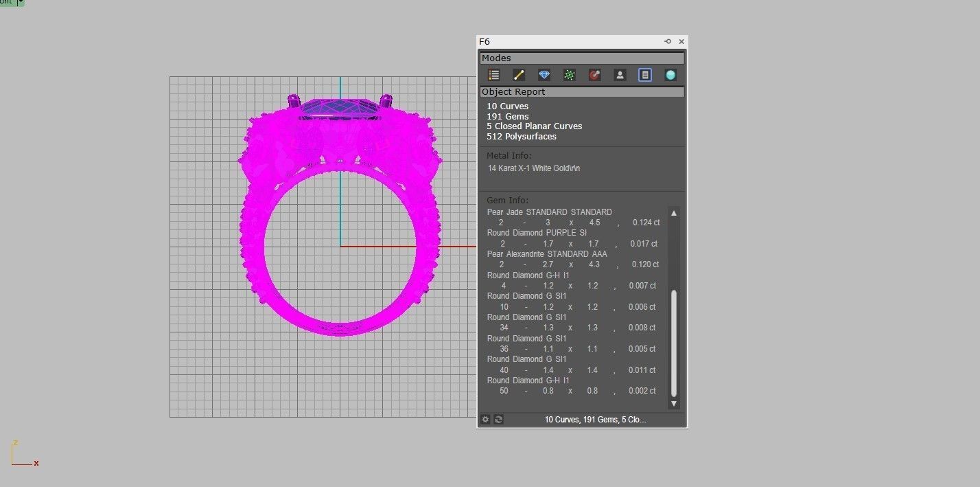Select the 'Pear Alexandrite STANDARD AAA' row

pos(547,254)
